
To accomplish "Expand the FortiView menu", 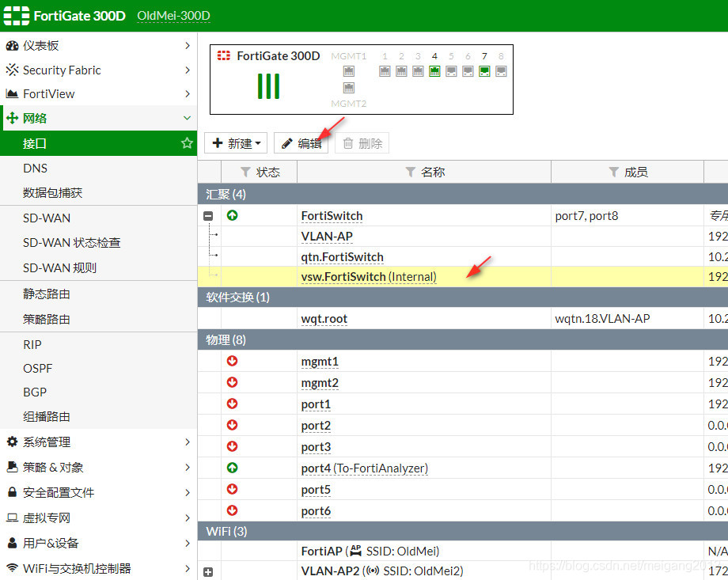I will pyautogui.click(x=187, y=94).
